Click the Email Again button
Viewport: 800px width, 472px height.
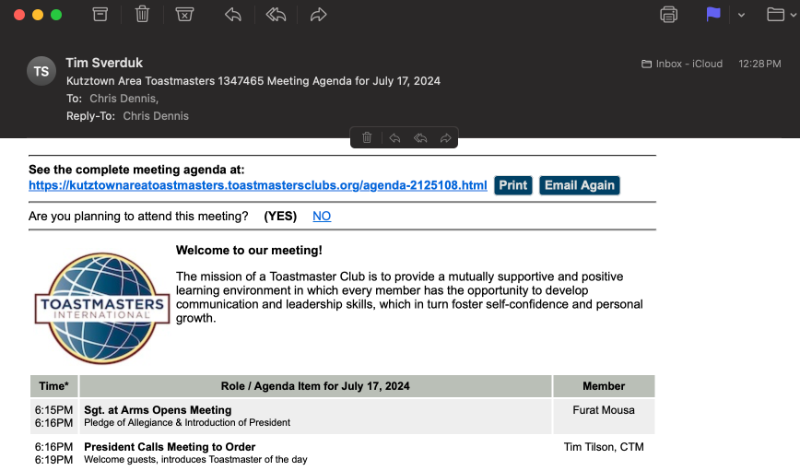pyautogui.click(x=579, y=185)
